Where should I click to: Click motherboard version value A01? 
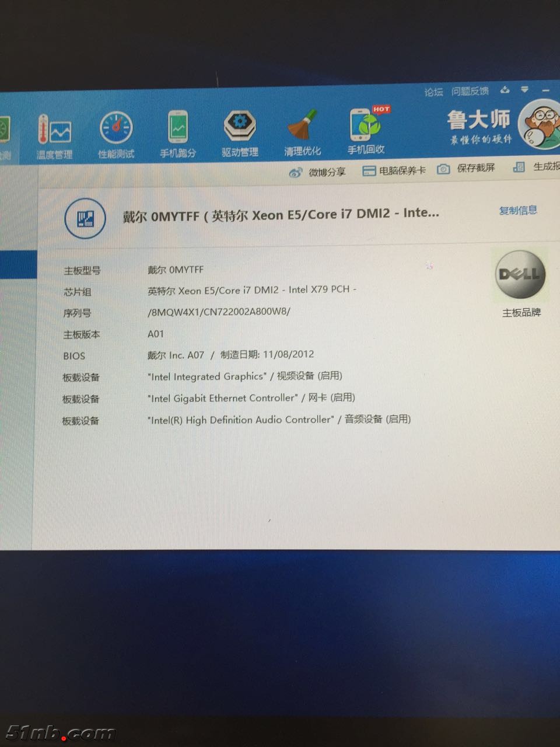tap(156, 334)
